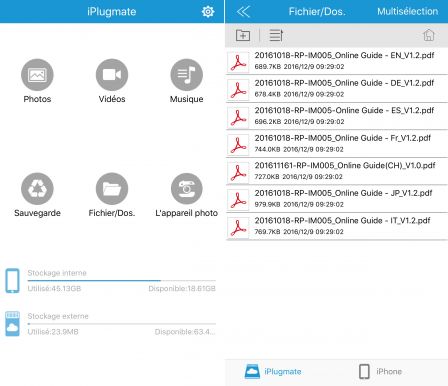Screen dimensions: 448x386
Task: Open iPlugmate settings gear
Action: pyautogui.click(x=208, y=12)
